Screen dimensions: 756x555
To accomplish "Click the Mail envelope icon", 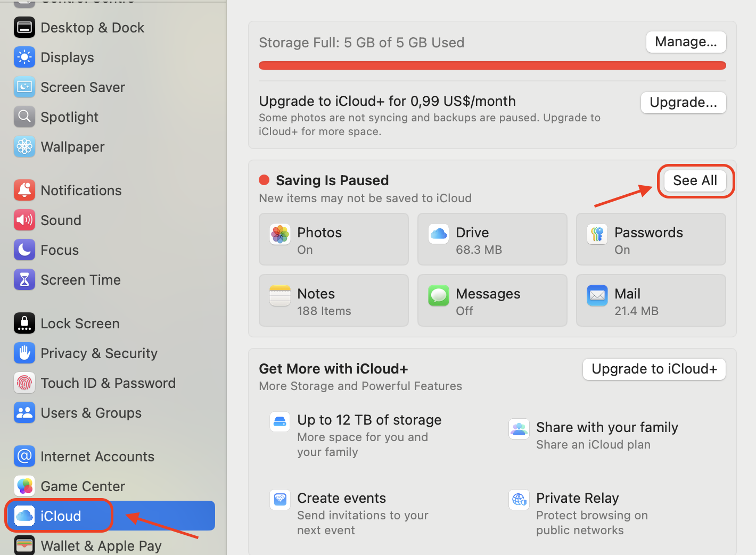I will (x=597, y=295).
